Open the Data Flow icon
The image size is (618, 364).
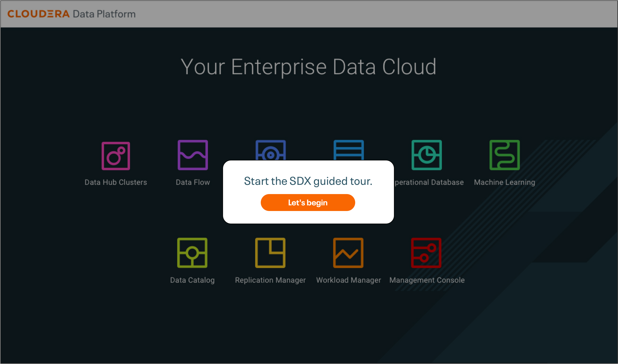click(193, 155)
